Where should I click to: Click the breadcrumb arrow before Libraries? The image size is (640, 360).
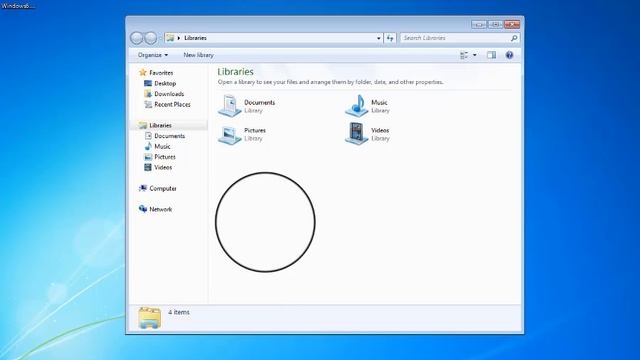pyautogui.click(x=179, y=38)
